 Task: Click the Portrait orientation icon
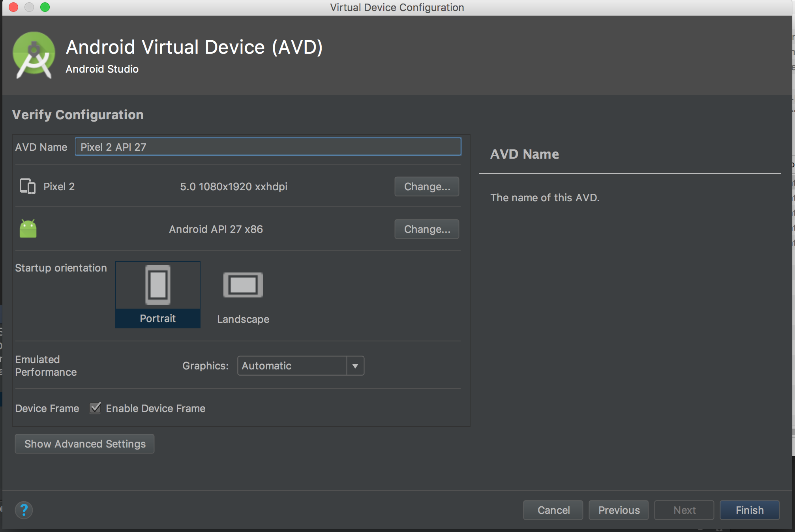pyautogui.click(x=157, y=285)
